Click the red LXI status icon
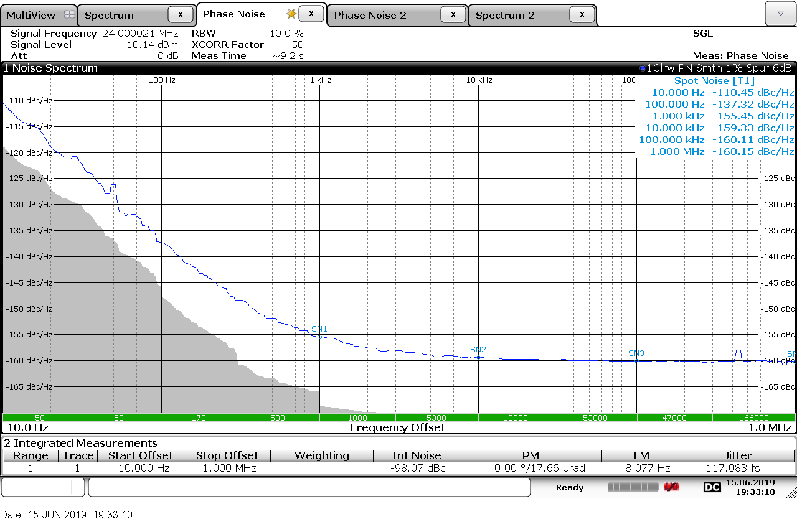Image resolution: width=797 pixels, height=532 pixels. (671, 487)
